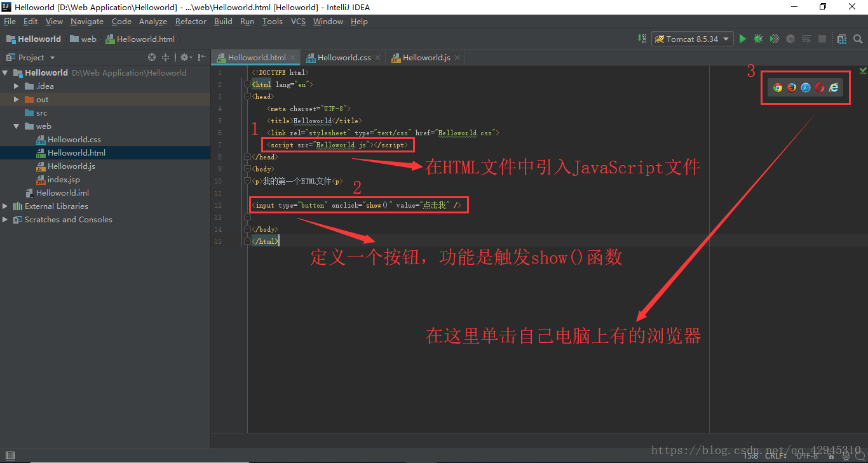868x463 pixels.
Task: Hide the Project panel with hide icon
Action: 202,57
